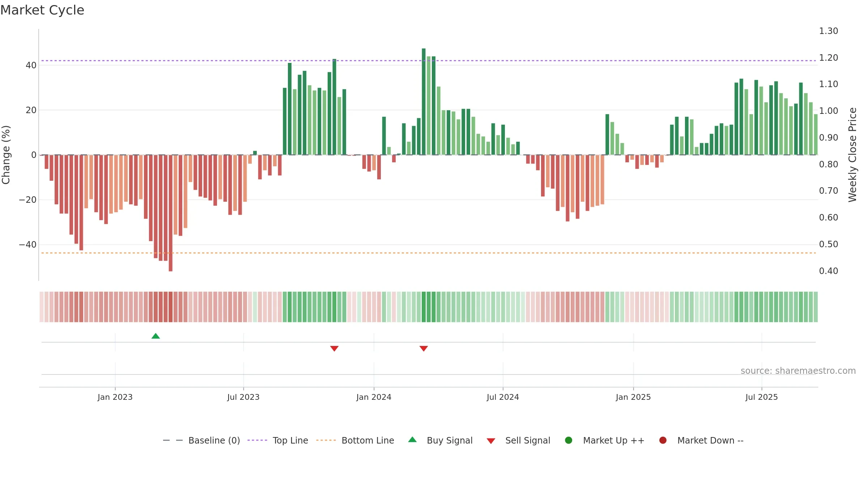The width and height of the screenshot is (868, 488).
Task: Click the purple dotted Top Line
Action: click(429, 61)
